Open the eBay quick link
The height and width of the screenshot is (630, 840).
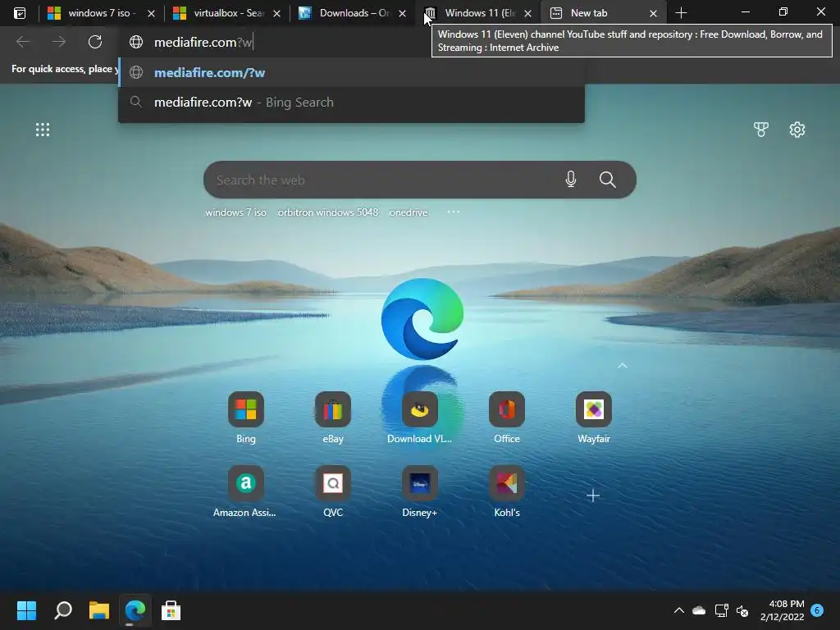(x=333, y=418)
